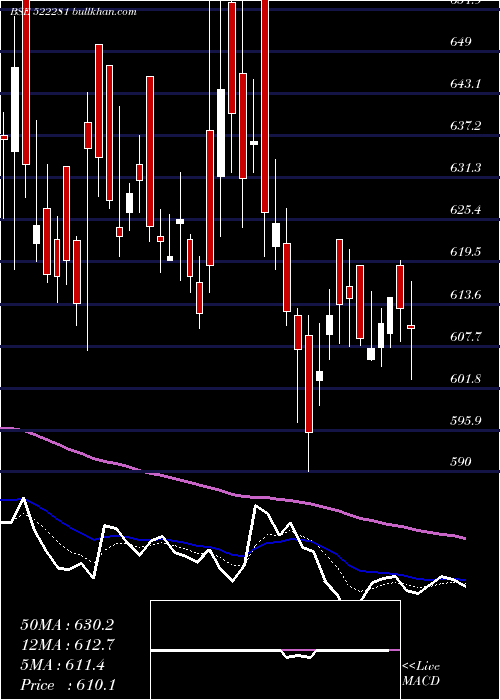This screenshot has width=500, height=700.
Task: Click the Price : 610.1 readout
Action: point(67,685)
